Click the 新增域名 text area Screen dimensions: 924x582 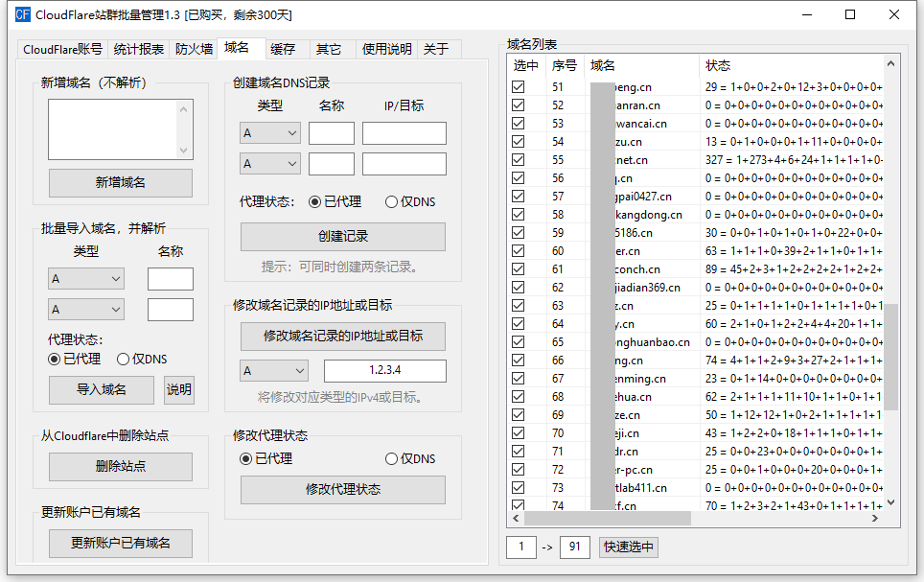(113, 129)
